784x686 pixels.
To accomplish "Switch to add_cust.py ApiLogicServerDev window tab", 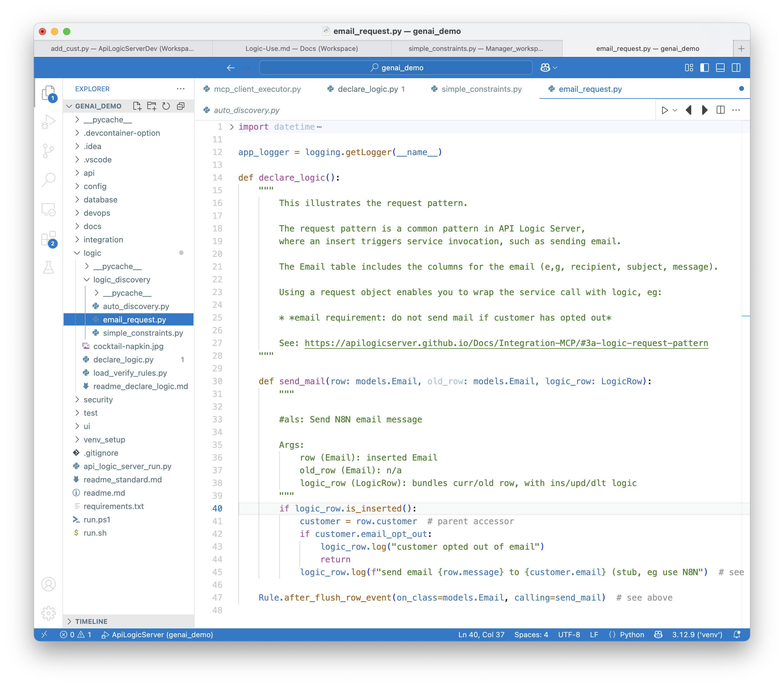I will (x=122, y=48).
